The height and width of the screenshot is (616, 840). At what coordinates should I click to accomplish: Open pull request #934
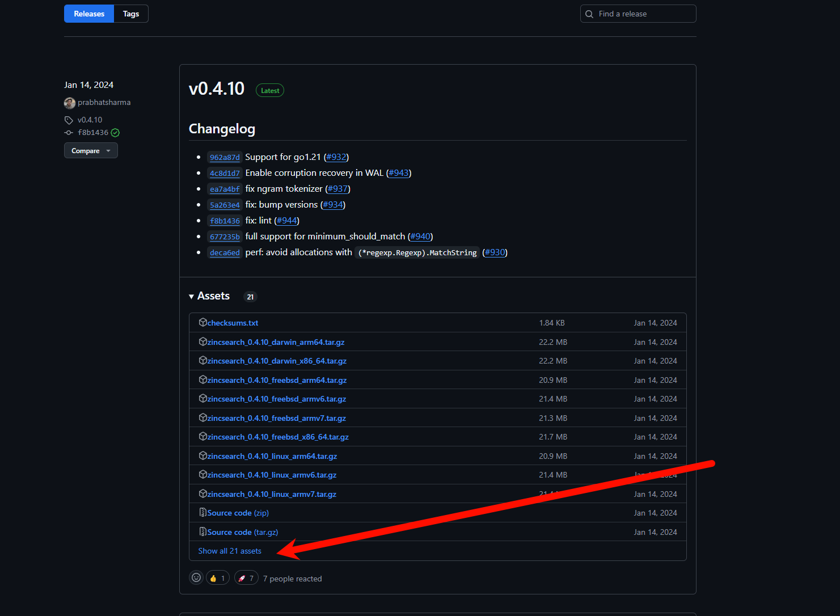point(333,205)
